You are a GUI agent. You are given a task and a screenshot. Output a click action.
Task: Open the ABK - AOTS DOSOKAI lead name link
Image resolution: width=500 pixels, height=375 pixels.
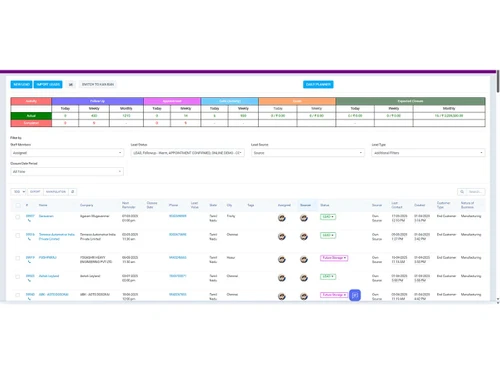pos(54,294)
